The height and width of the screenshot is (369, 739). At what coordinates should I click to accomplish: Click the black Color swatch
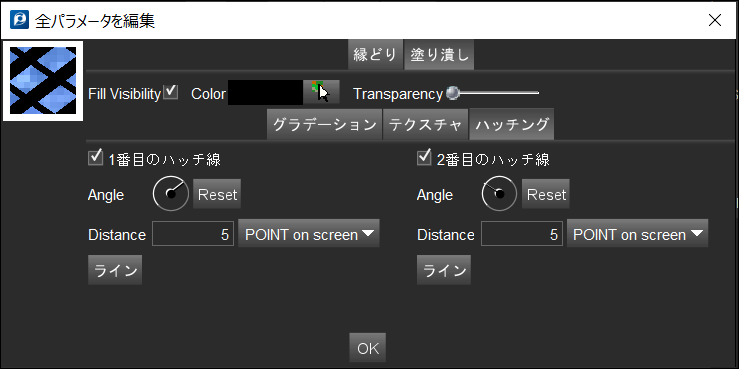pyautogui.click(x=265, y=92)
